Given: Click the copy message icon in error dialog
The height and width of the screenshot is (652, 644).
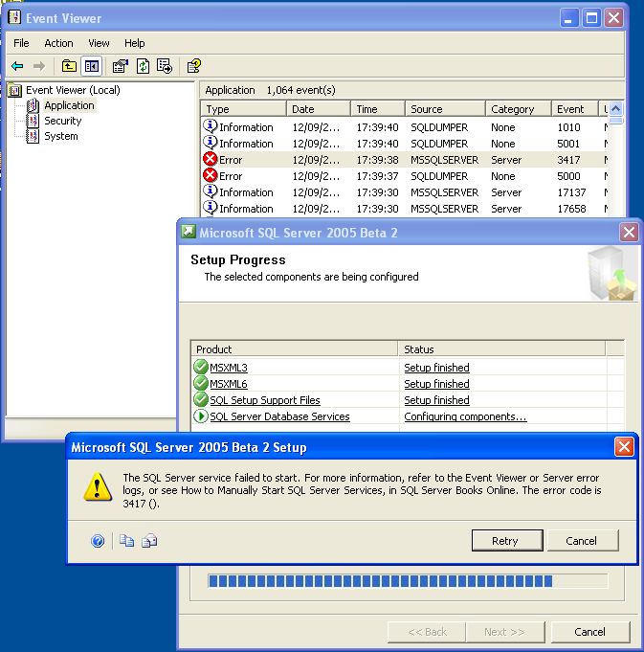Looking at the screenshot, I should 126,541.
